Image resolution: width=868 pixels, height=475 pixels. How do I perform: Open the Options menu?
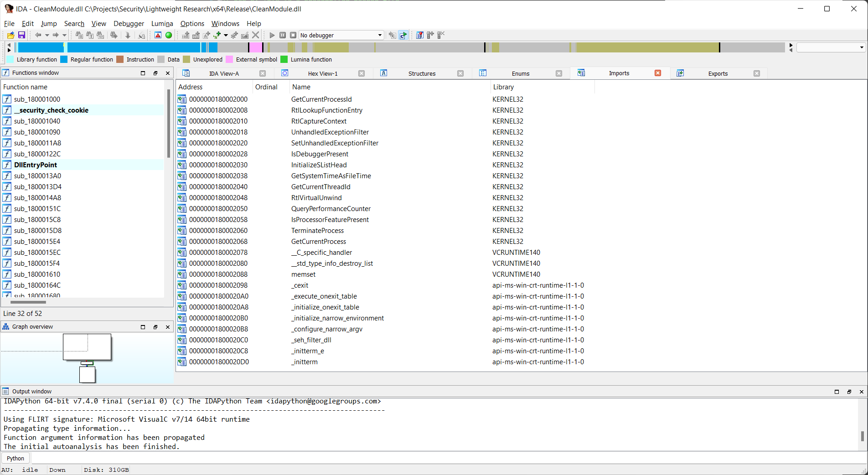[192, 24]
